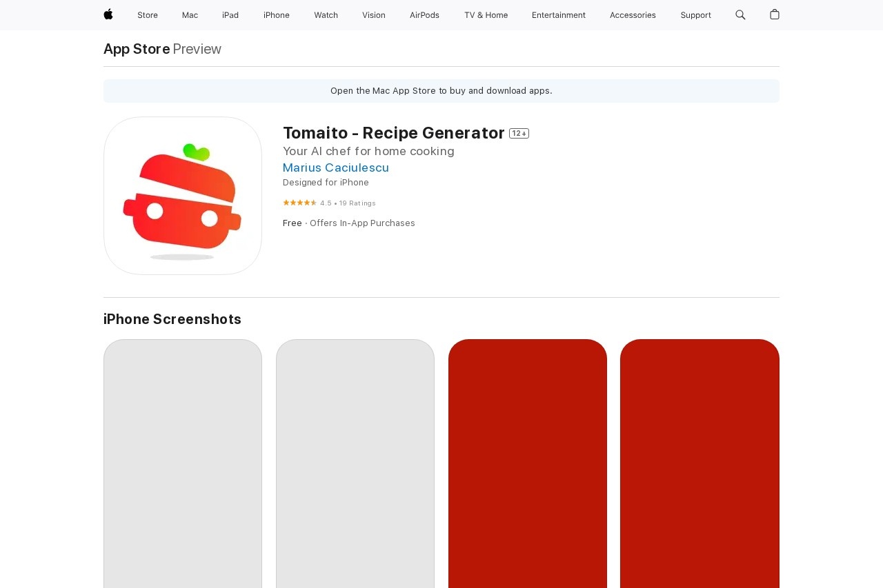Open the TV & Home menu

[486, 15]
